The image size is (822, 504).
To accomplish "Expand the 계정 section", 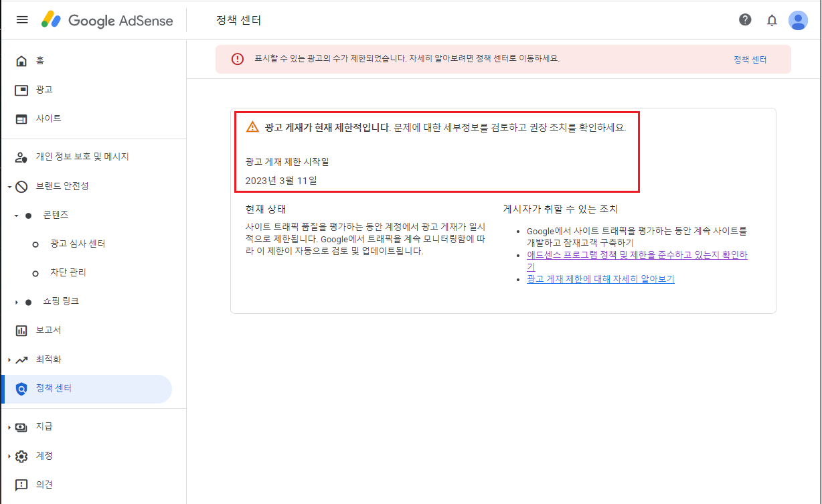I will [9, 455].
